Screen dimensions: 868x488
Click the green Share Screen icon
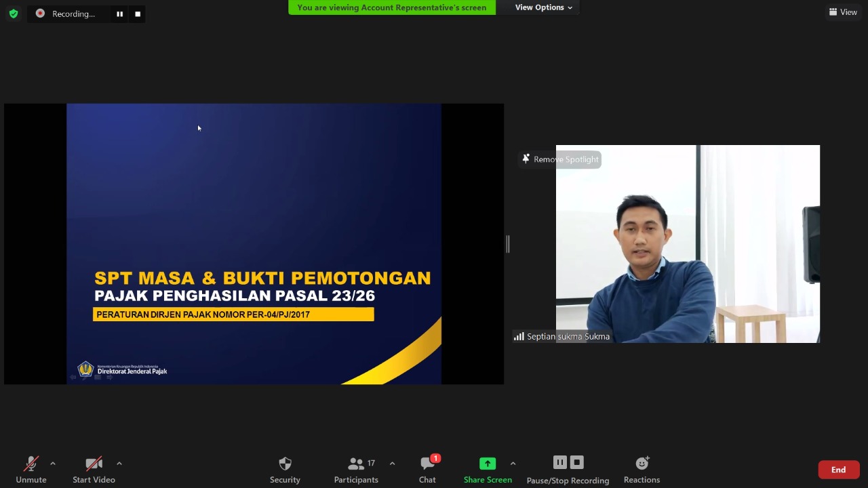[488, 464]
